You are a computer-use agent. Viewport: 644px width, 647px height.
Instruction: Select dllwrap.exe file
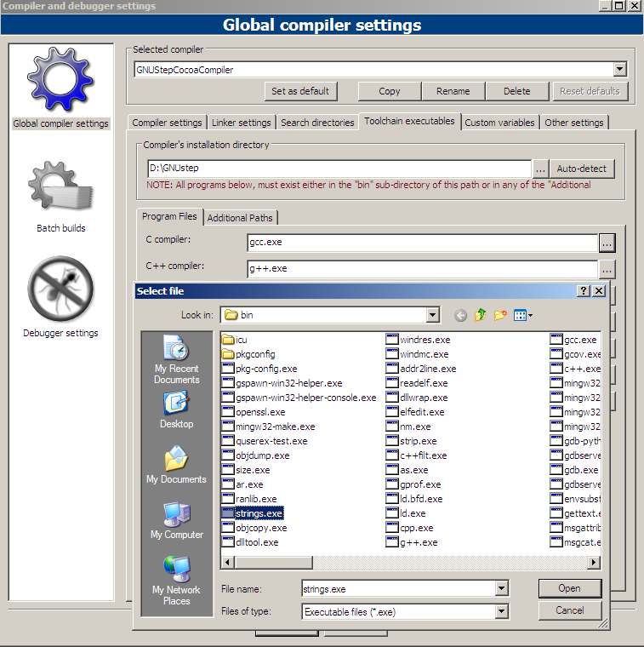[x=417, y=398]
